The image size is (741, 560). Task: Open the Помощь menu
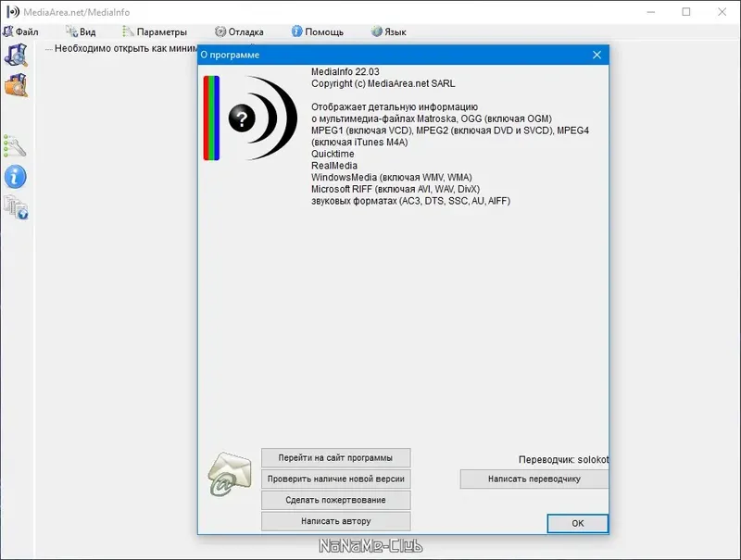318,31
